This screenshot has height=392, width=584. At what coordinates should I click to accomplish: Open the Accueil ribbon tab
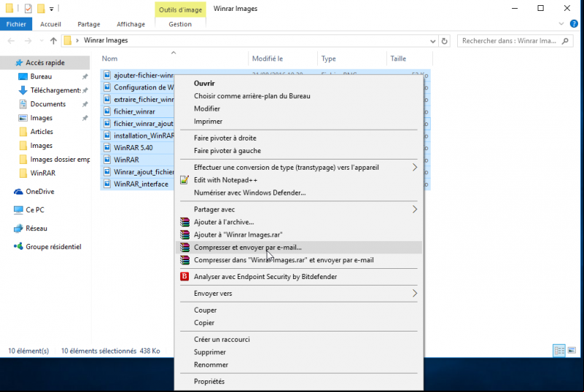[50, 24]
